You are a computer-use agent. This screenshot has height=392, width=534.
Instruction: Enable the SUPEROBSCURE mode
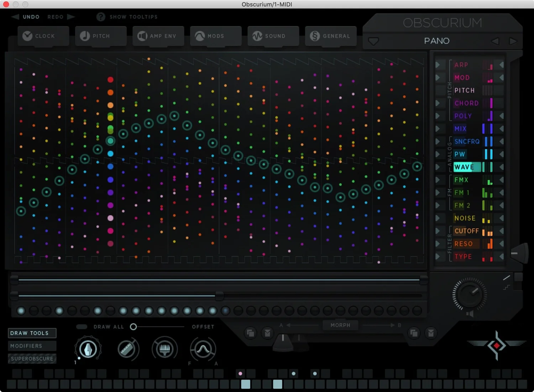[x=32, y=359]
